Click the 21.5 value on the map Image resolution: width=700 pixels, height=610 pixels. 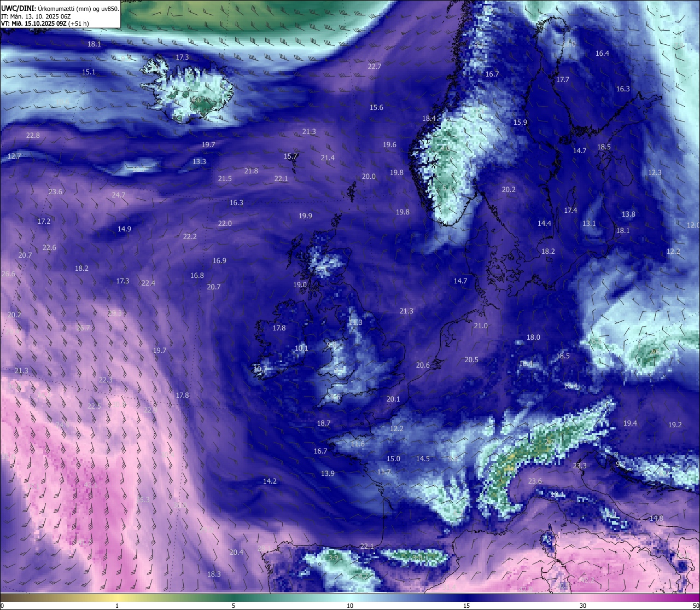click(x=225, y=179)
